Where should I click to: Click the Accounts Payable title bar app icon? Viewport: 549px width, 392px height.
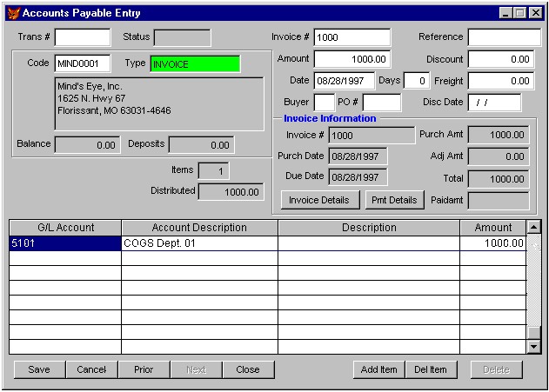coord(12,13)
